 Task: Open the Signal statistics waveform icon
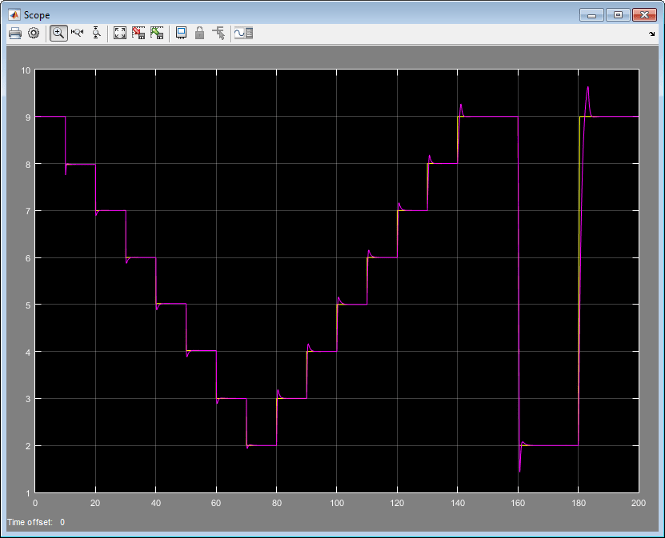243,33
